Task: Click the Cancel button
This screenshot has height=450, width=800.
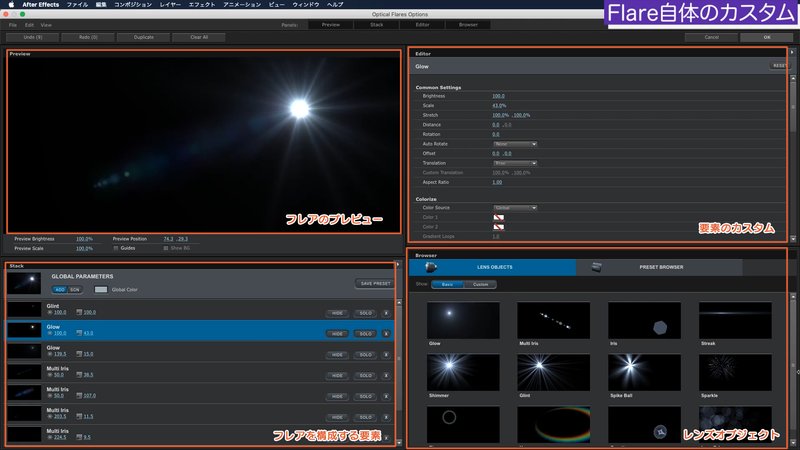Action: click(x=711, y=37)
